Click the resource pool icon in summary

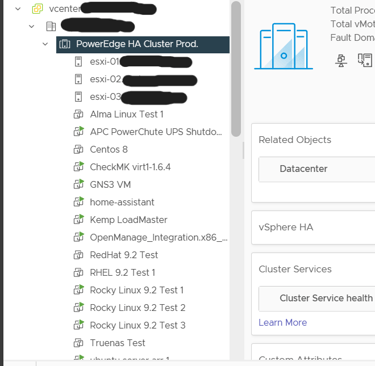[x=341, y=60]
